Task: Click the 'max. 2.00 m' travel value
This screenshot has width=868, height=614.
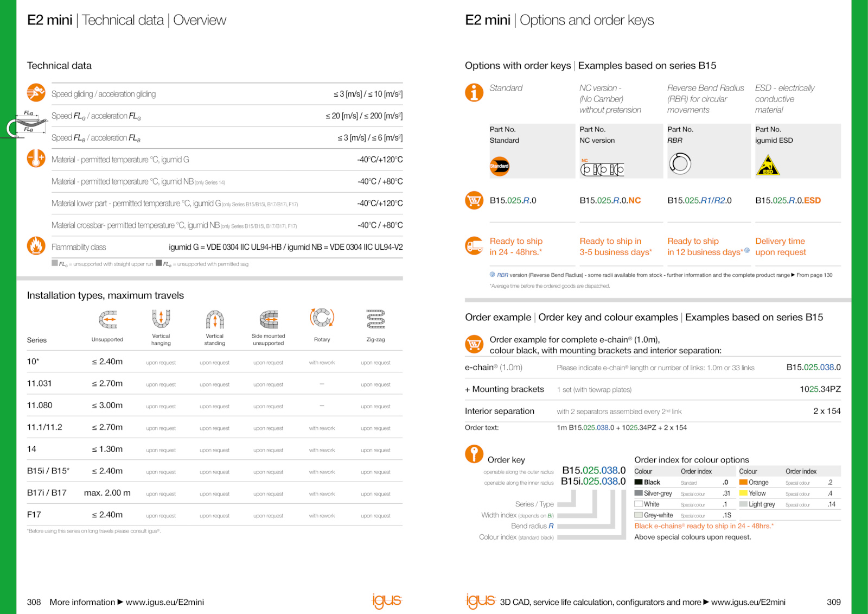Action: (x=107, y=493)
